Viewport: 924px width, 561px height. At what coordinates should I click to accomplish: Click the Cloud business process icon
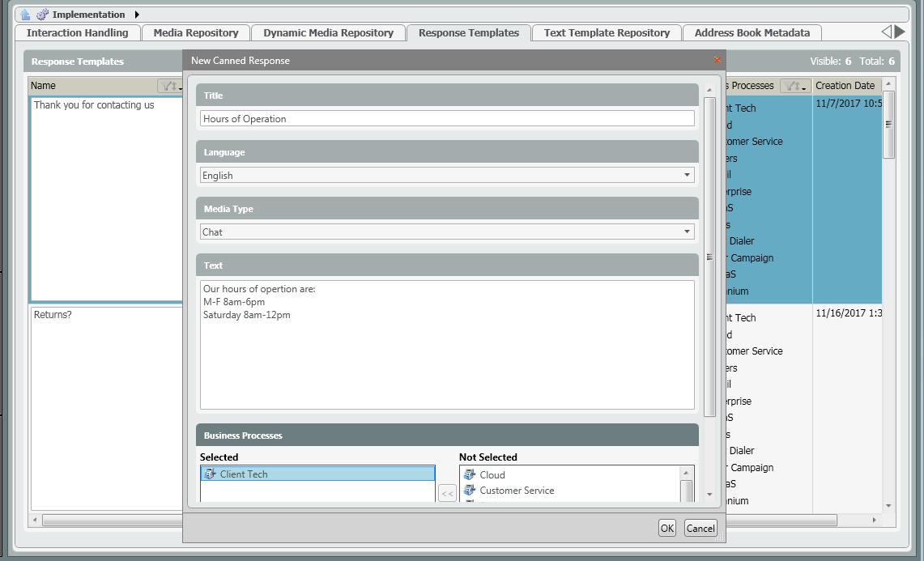point(470,475)
